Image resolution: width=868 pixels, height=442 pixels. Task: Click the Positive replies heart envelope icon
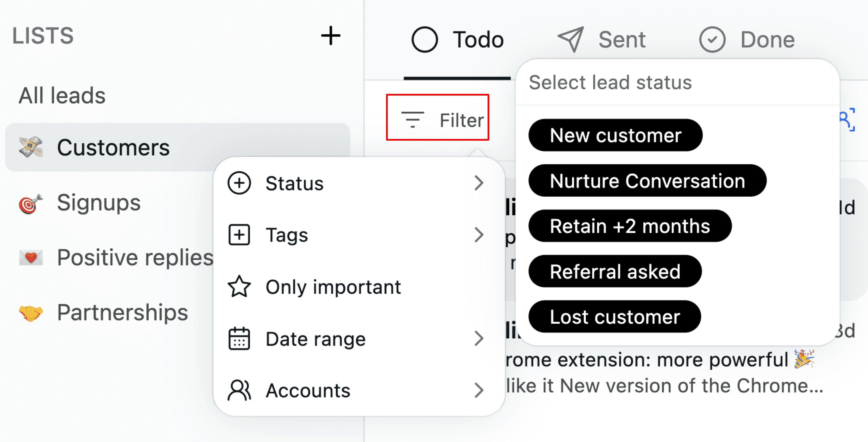tap(31, 258)
